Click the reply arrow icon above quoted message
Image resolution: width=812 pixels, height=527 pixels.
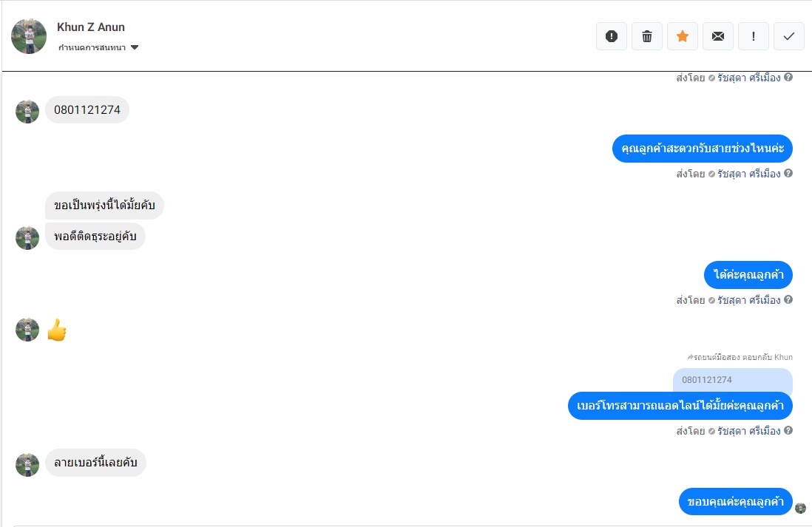(x=690, y=357)
